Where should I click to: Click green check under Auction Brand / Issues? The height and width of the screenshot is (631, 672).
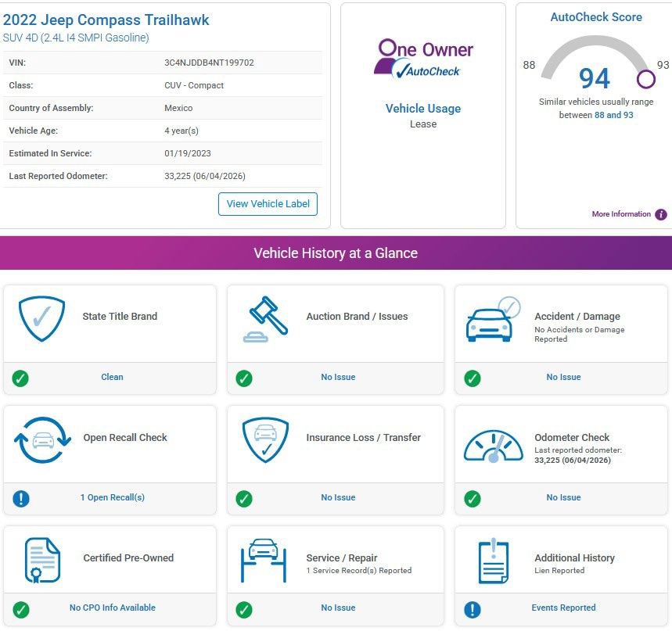pos(244,378)
